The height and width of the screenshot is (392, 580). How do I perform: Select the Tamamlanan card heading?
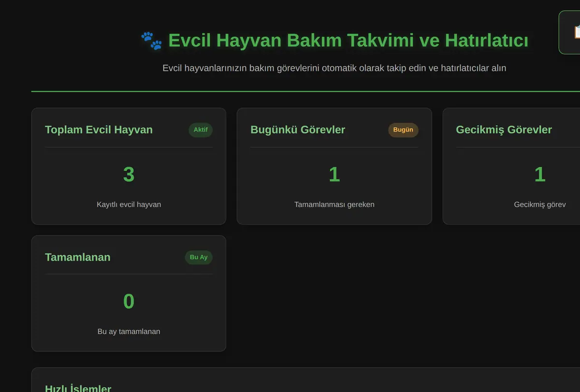pos(78,257)
